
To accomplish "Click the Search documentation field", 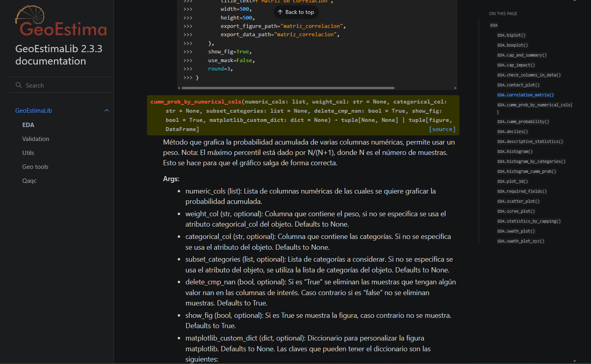I will [61, 85].
